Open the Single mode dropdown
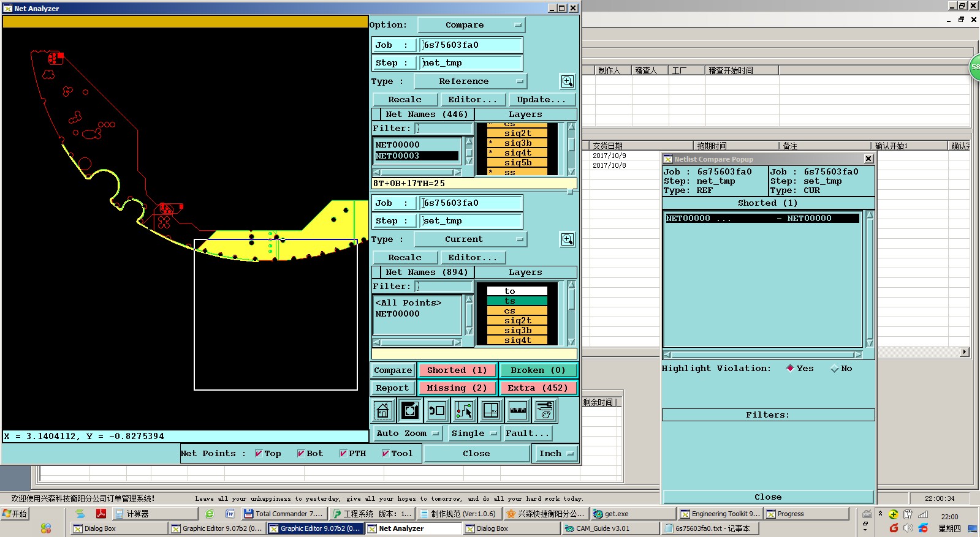 (x=474, y=434)
